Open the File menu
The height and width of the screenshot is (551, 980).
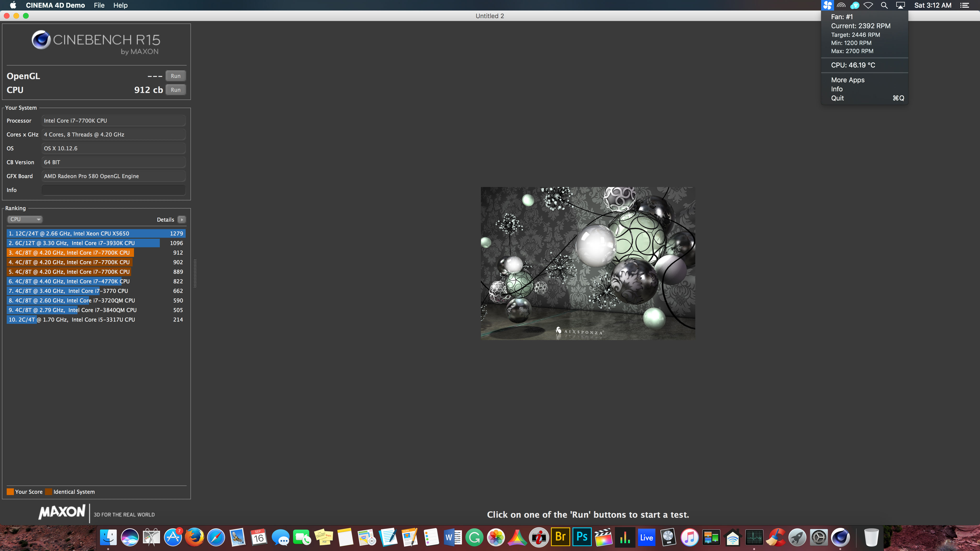point(99,5)
